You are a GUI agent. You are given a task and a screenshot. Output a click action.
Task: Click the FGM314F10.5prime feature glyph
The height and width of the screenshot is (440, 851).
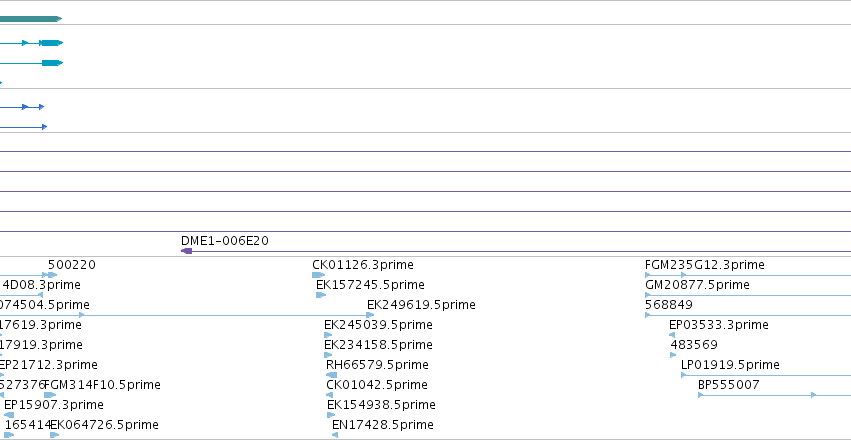[x=50, y=395]
